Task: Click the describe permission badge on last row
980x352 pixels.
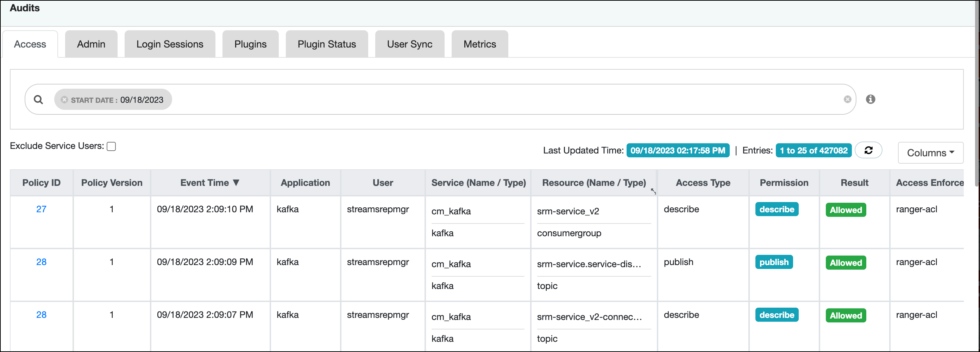Action: pyautogui.click(x=777, y=315)
